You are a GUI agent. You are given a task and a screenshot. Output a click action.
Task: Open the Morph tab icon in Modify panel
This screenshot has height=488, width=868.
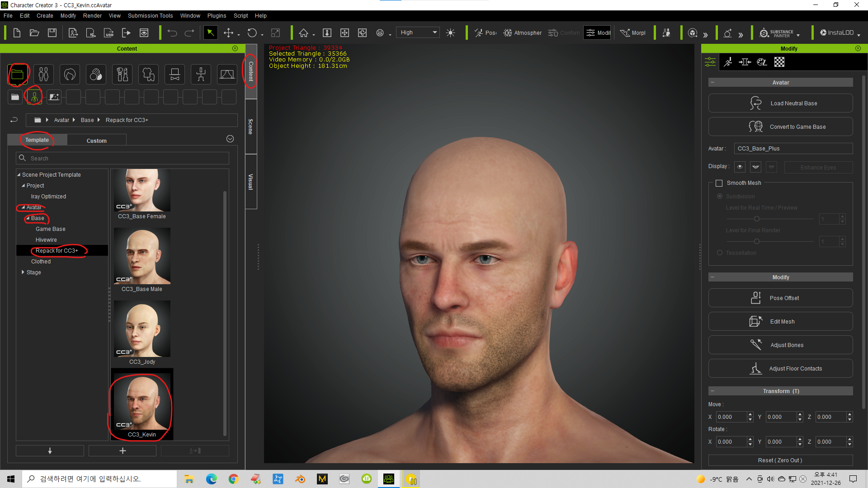pos(745,62)
